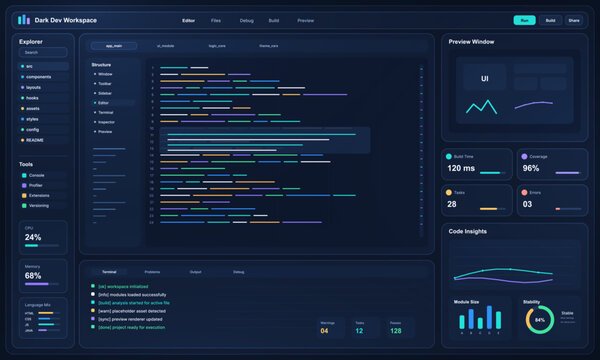Click the Explorer search field
Viewport: 600px width, 360px height.
click(x=43, y=52)
